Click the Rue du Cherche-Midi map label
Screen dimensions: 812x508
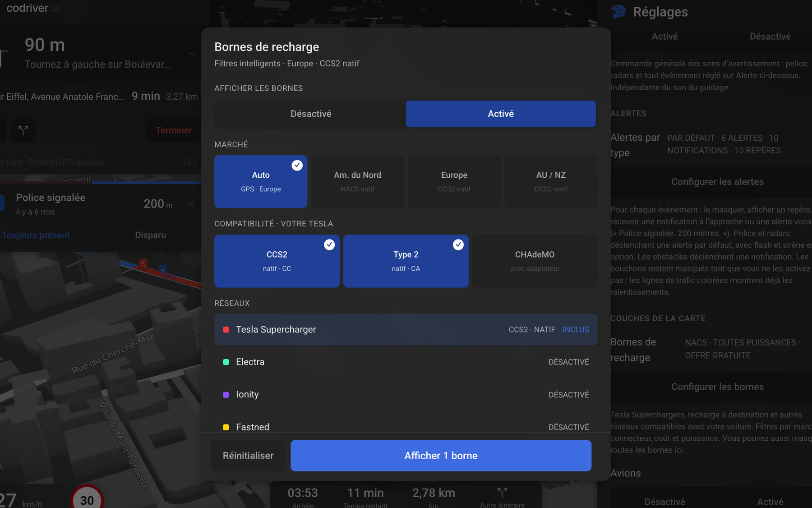pos(113,353)
